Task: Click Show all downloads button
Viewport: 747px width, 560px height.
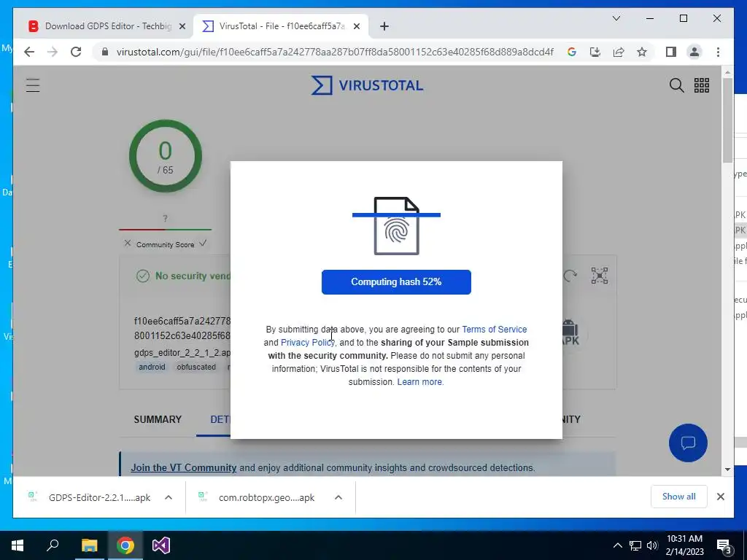Action: pos(679,497)
